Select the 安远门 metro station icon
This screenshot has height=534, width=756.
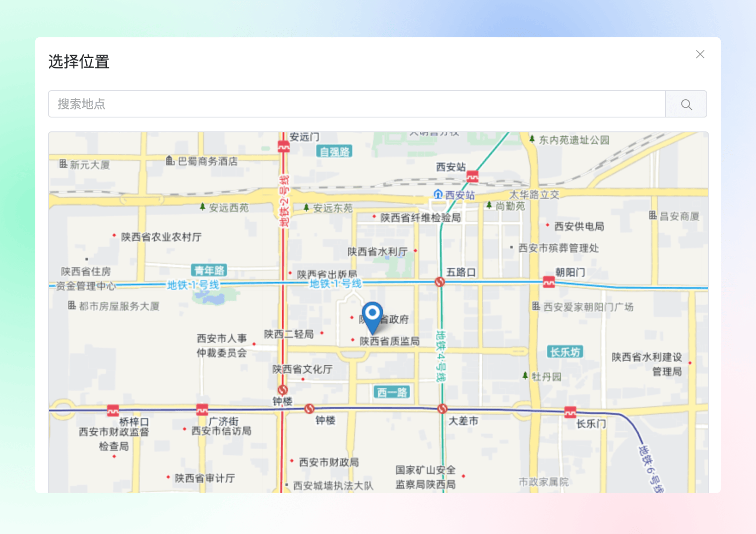[x=284, y=147]
